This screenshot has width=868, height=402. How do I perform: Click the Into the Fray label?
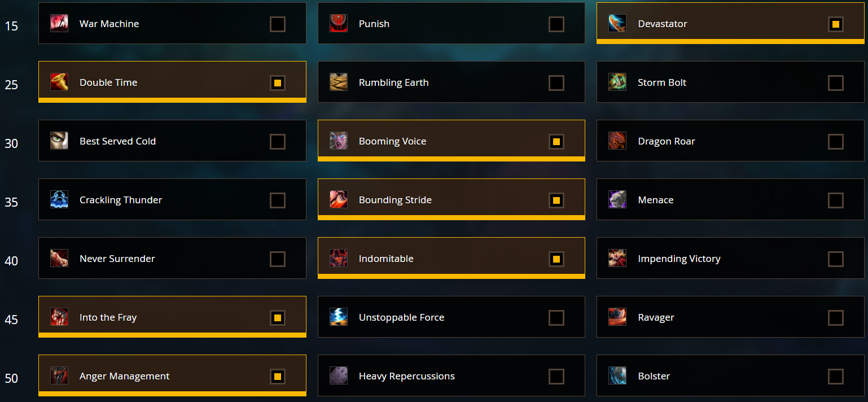[x=108, y=317]
